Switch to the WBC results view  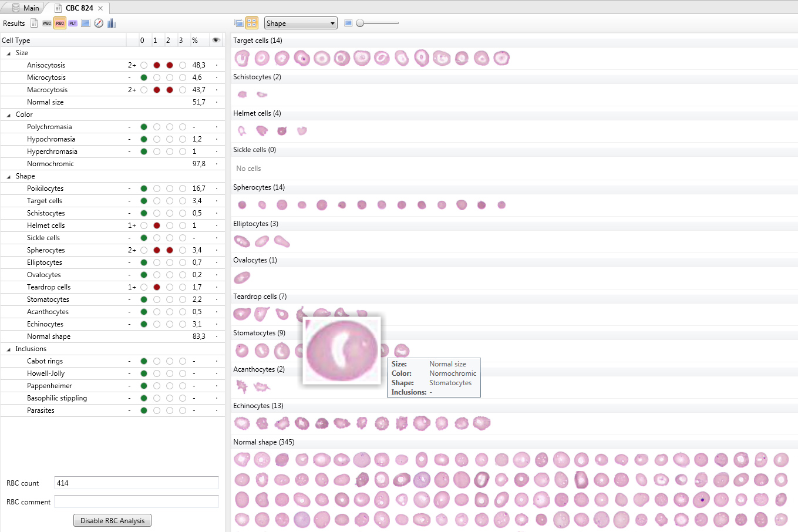[47, 23]
